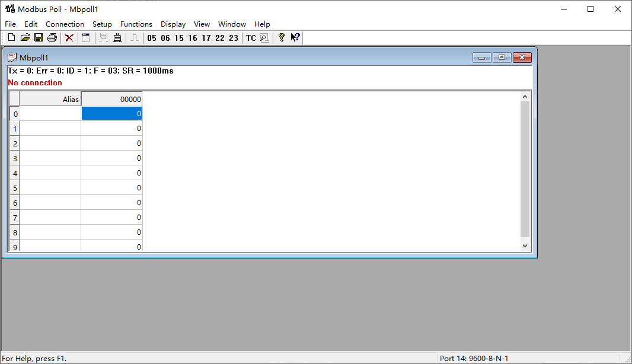Save using the floppy disk icon
Viewport: 632px width, 364px height.
39,38
